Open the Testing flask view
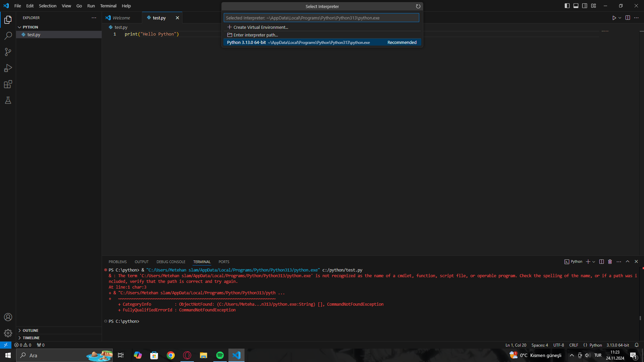Viewport: 644px width, 362px height. 8,100
